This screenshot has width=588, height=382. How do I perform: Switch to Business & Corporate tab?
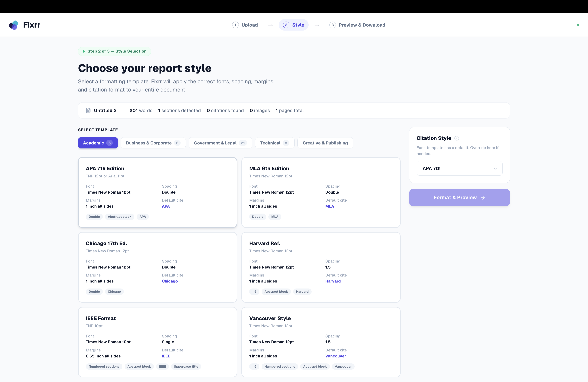(153, 143)
